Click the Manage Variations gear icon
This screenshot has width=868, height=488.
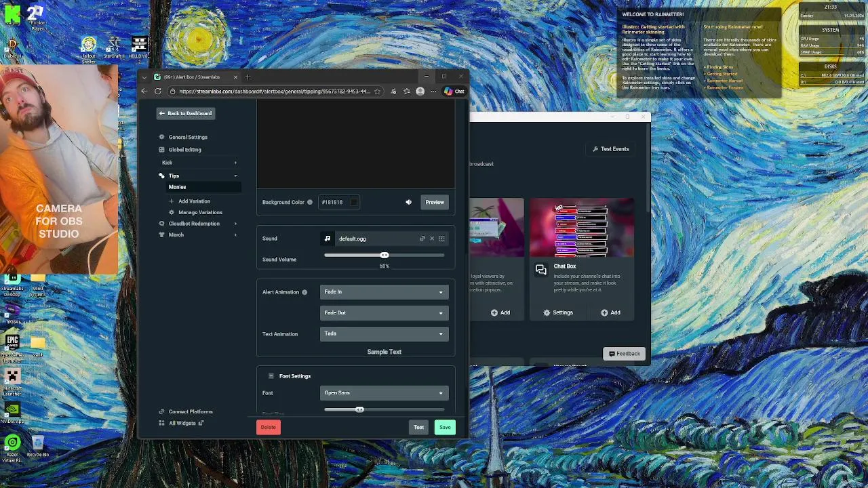point(172,212)
